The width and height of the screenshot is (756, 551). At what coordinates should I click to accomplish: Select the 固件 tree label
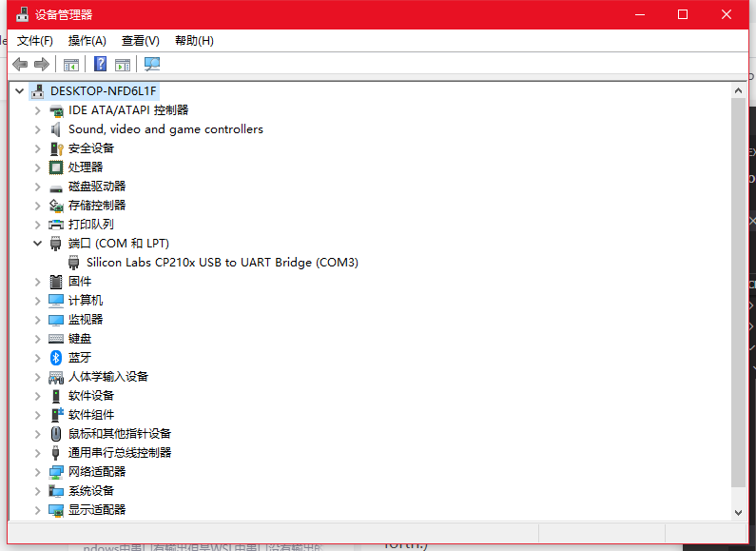(80, 282)
